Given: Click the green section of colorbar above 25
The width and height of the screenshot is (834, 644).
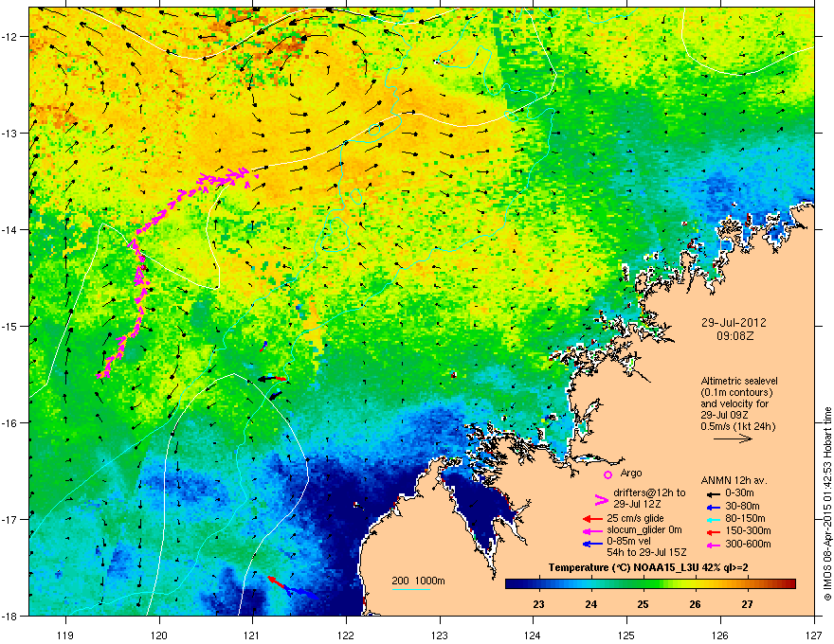Looking at the screenshot, I should [644, 584].
